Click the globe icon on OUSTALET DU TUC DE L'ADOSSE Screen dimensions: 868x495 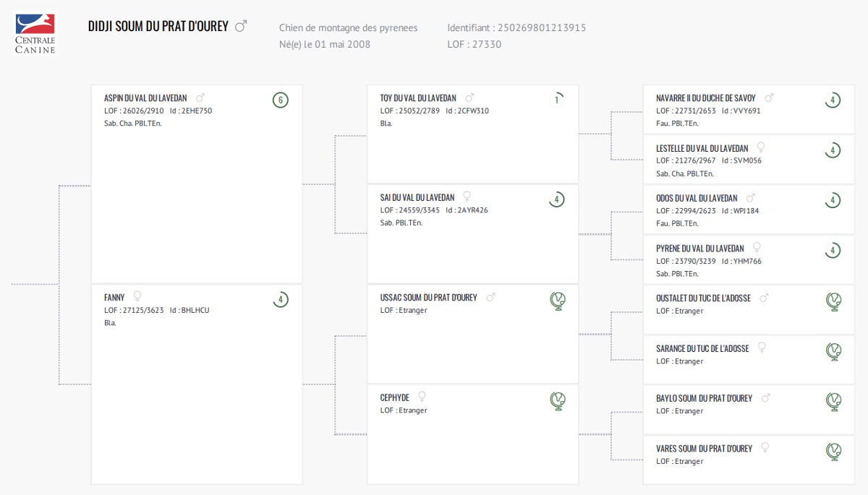click(x=833, y=301)
